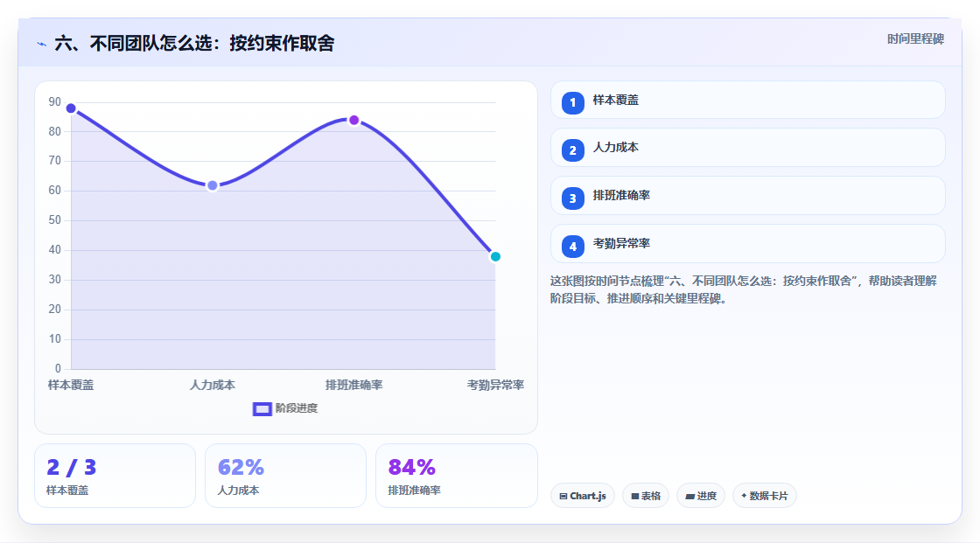Open the 排班准确率 milestone row
Viewport: 980px width, 543px height.
tap(747, 196)
